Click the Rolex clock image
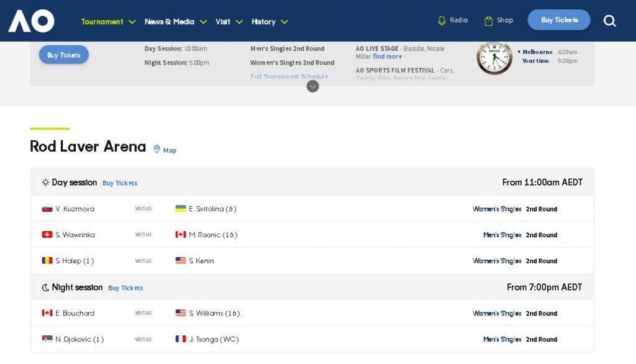This screenshot has width=636, height=364. click(494, 58)
